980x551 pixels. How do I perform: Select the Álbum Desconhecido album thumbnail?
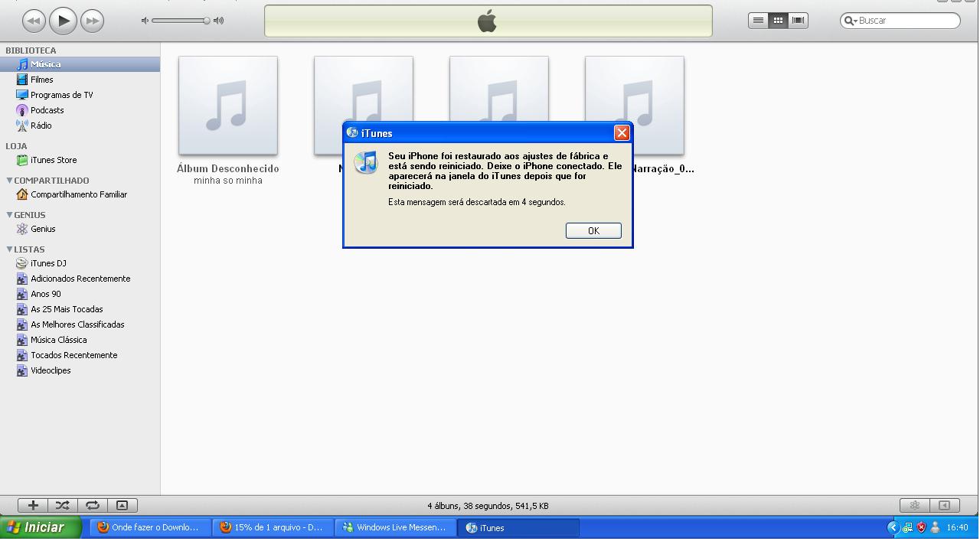coord(228,106)
